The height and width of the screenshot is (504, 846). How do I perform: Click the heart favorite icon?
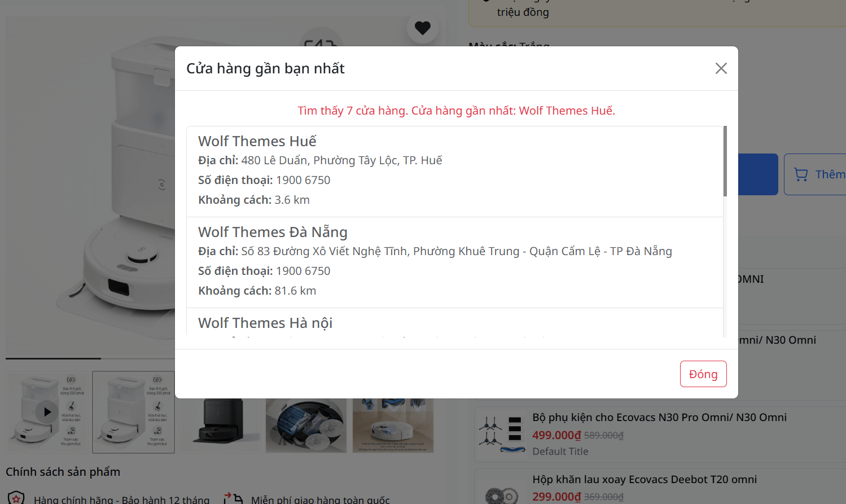pyautogui.click(x=423, y=28)
